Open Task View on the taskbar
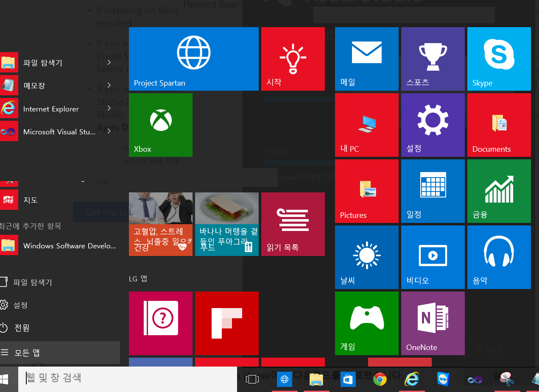 (x=252, y=379)
